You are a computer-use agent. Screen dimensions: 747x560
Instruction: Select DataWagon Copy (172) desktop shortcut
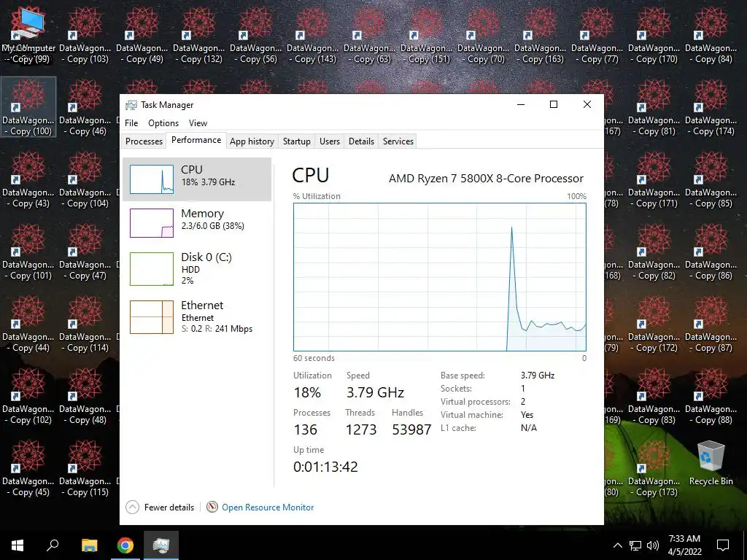click(654, 324)
